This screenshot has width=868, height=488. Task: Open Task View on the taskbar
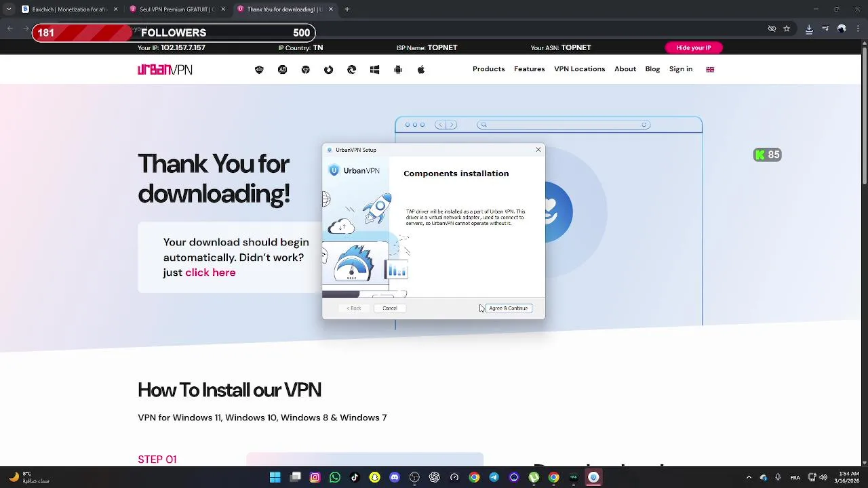pyautogui.click(x=296, y=478)
